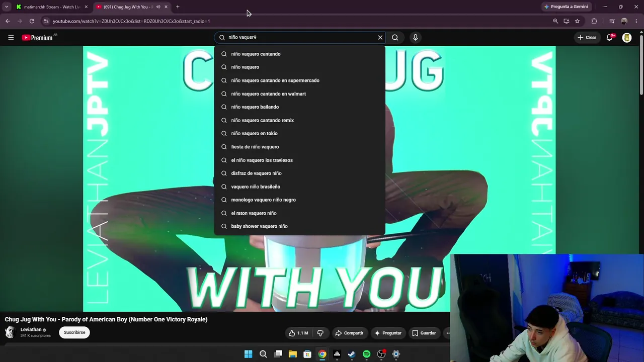The width and height of the screenshot is (644, 362).
Task: Pick "vaquero niño brasileño" suggestion
Action: pos(300,187)
